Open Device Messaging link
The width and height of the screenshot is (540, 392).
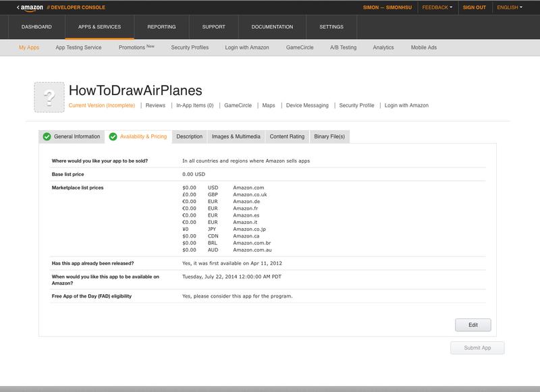307,105
